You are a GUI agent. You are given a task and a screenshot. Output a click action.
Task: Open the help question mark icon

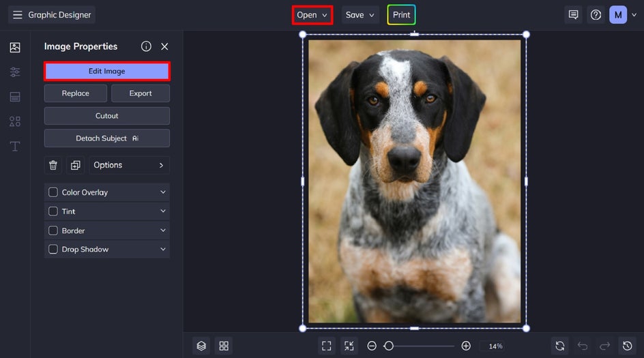pyautogui.click(x=596, y=15)
